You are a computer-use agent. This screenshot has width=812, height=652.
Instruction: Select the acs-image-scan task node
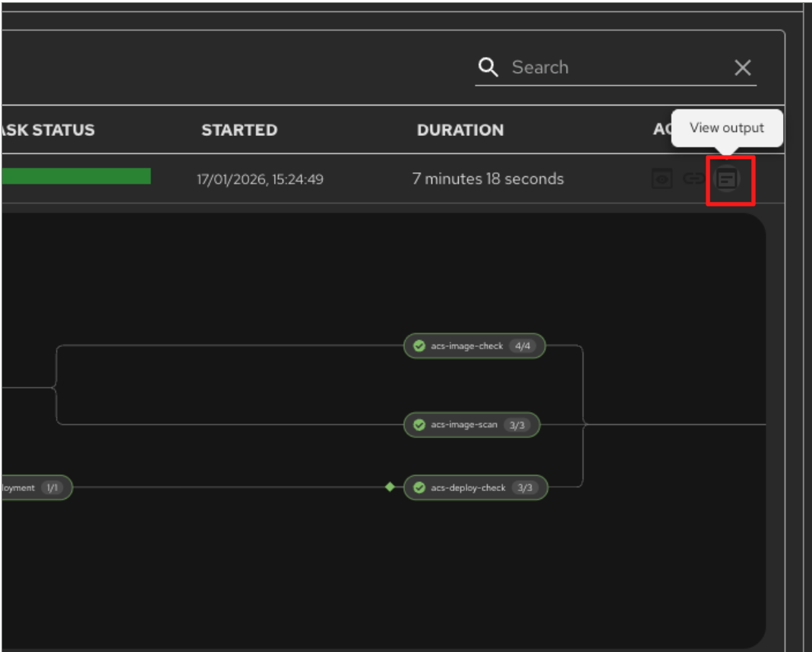point(463,425)
